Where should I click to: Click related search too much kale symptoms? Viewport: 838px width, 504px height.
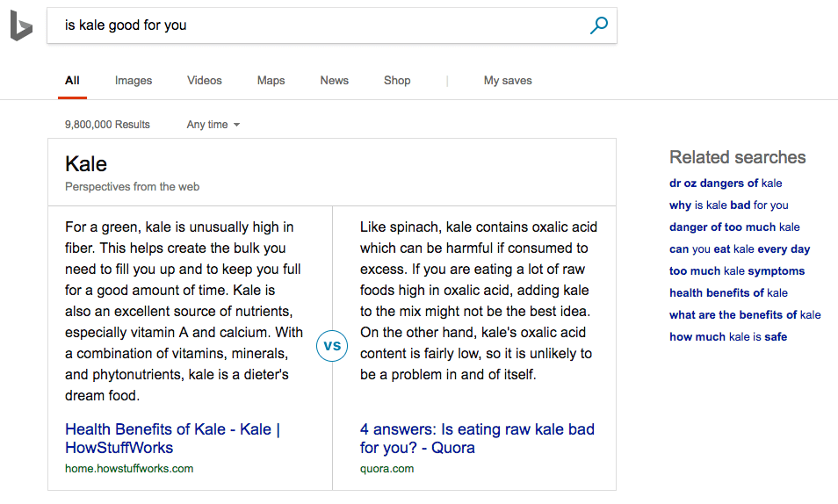click(736, 271)
